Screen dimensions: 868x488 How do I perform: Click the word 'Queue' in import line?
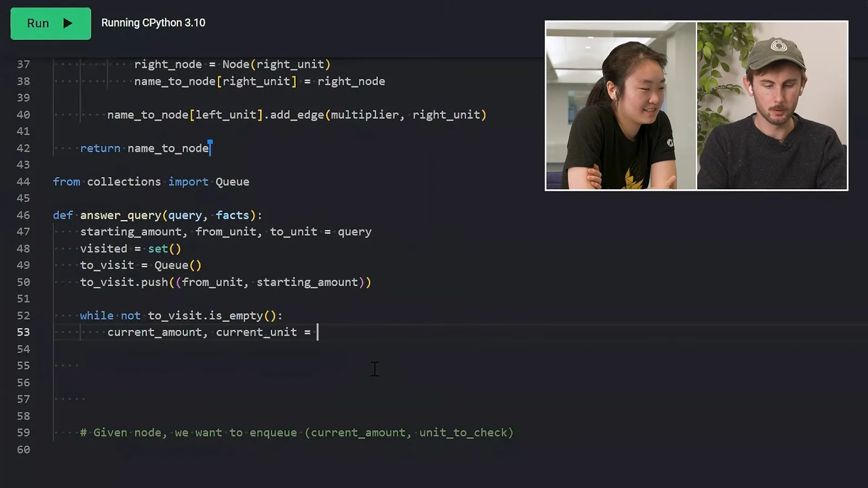tap(232, 182)
